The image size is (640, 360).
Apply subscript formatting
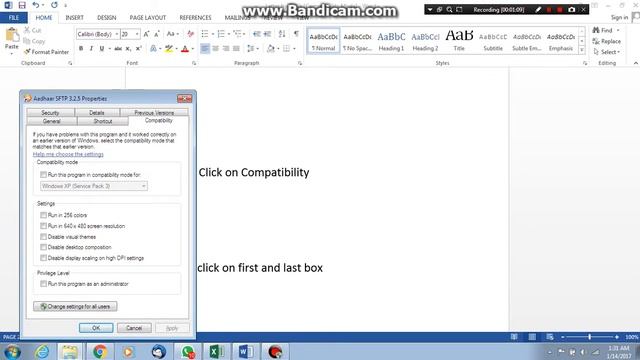[x=128, y=49]
